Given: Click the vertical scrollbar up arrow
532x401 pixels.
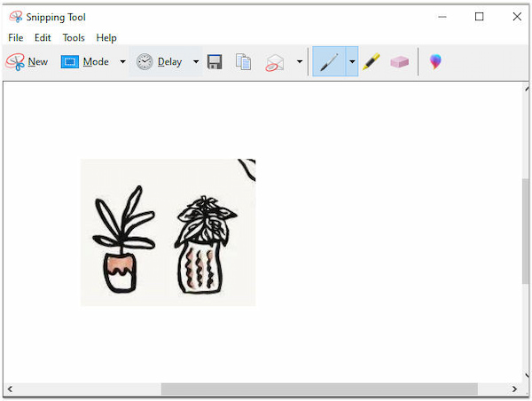Looking at the screenshot, I should (526, 89).
